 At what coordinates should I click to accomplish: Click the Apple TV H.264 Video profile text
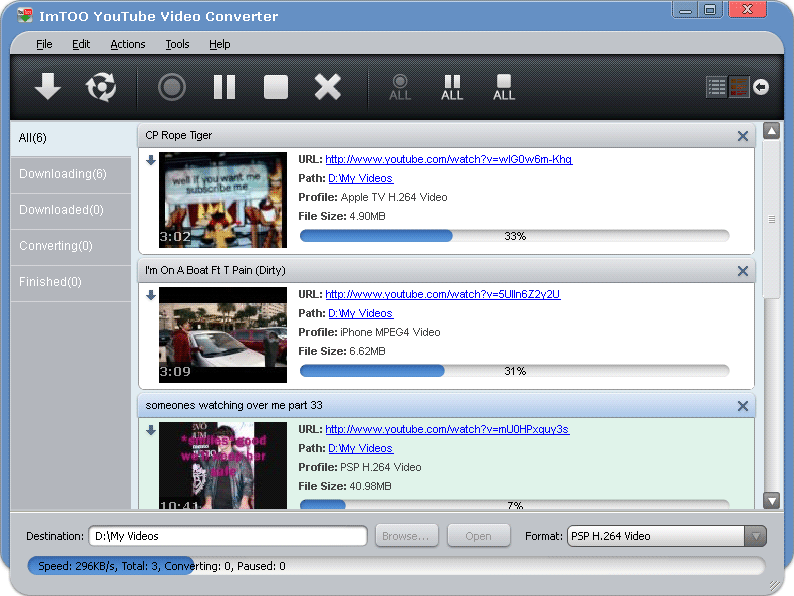[x=394, y=197]
